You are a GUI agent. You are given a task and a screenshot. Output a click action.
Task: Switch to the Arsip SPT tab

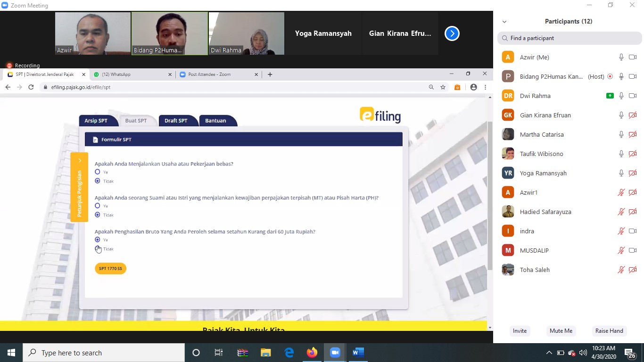[96, 121]
